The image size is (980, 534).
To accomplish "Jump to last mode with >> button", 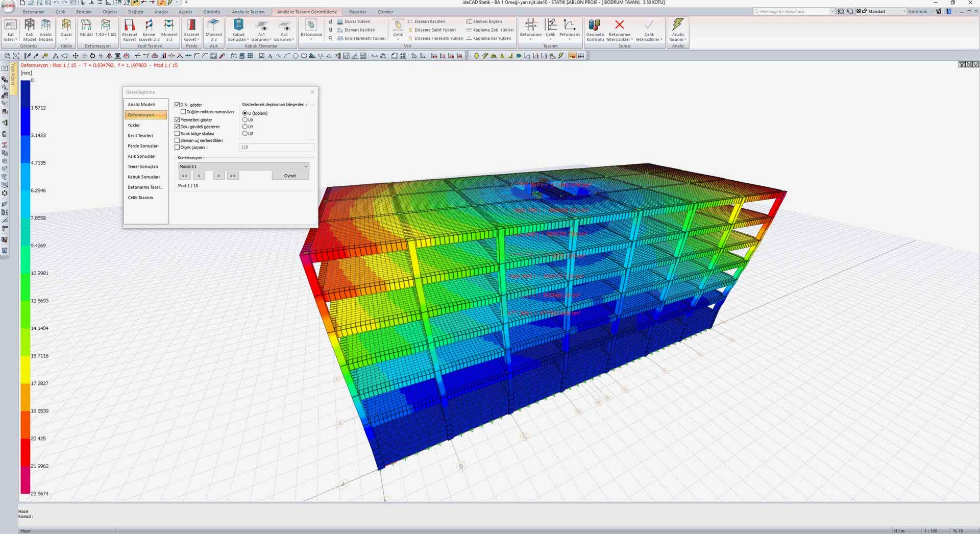I will click(233, 176).
